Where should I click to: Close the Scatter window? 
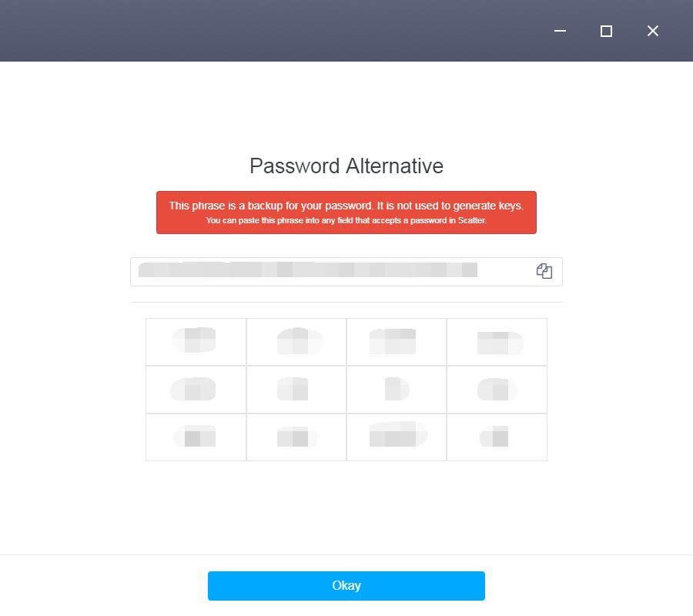pyautogui.click(x=653, y=31)
